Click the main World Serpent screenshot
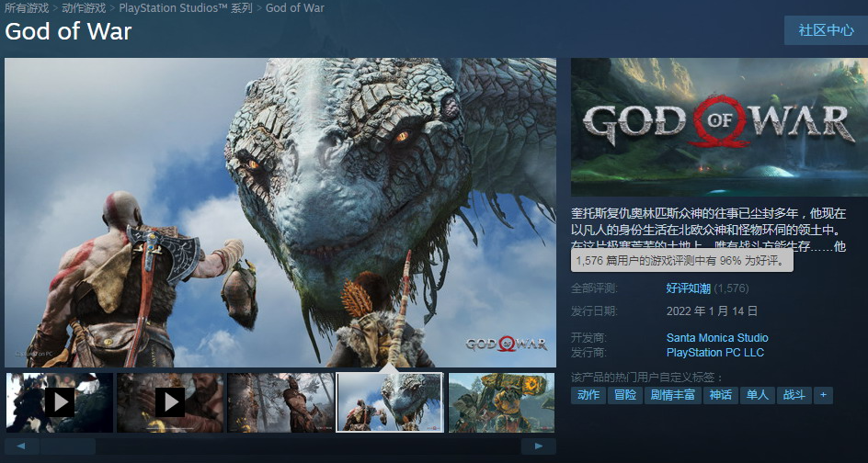This screenshot has width=868, height=463. point(280,212)
